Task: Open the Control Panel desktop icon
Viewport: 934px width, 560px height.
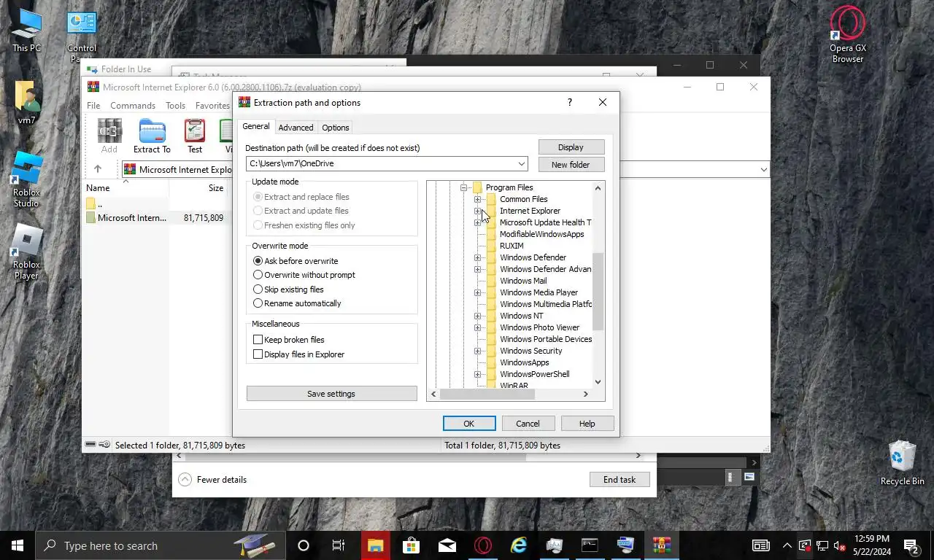Action: 82,35
